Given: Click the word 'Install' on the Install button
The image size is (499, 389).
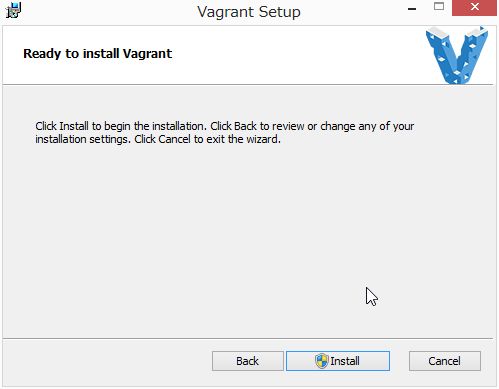Looking at the screenshot, I should pyautogui.click(x=345, y=361).
